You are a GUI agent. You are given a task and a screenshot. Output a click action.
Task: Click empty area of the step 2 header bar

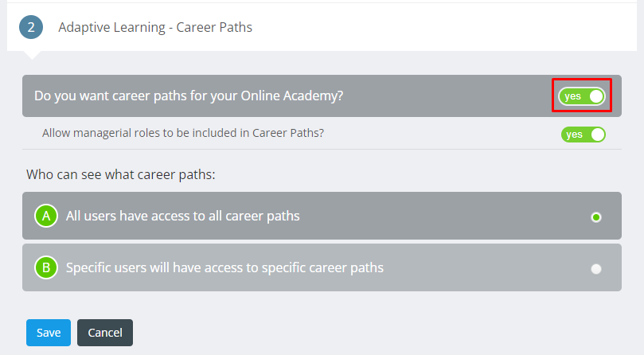click(443, 27)
